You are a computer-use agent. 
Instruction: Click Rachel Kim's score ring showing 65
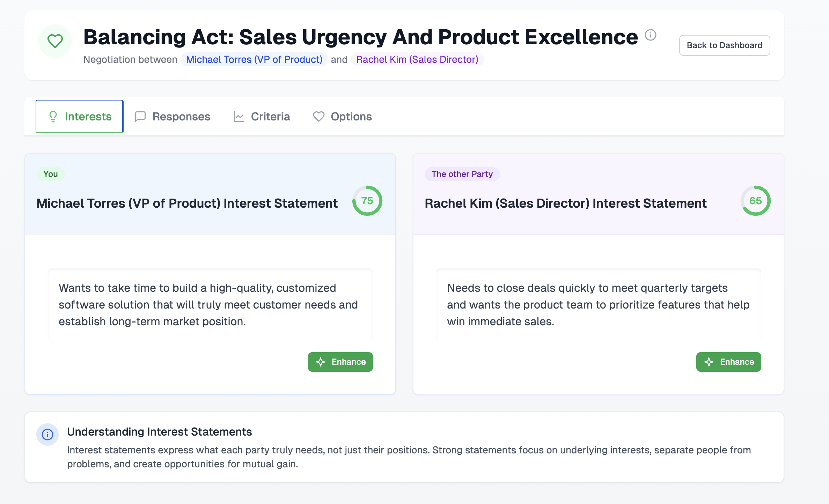(755, 201)
